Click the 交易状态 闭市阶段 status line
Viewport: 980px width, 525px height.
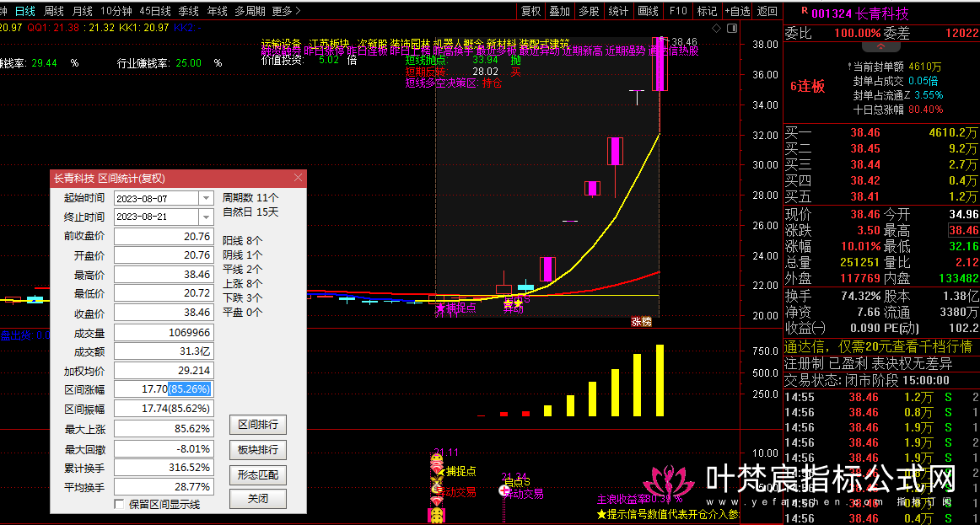click(866, 380)
